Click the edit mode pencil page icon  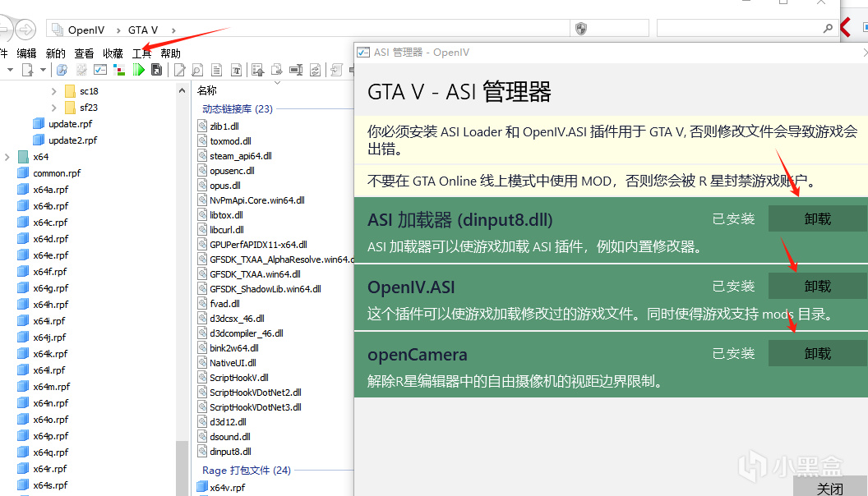pos(179,70)
